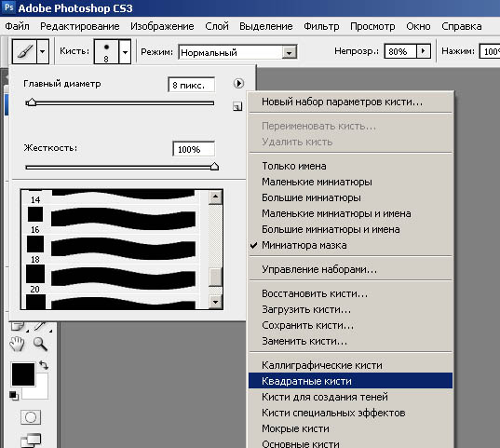The width and height of the screenshot is (500, 448).
Task: Select the Hand tool
Action: pos(17,344)
